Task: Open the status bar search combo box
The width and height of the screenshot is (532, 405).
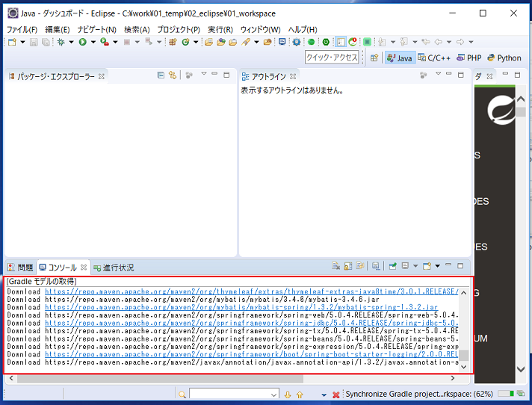Action: 234,395
